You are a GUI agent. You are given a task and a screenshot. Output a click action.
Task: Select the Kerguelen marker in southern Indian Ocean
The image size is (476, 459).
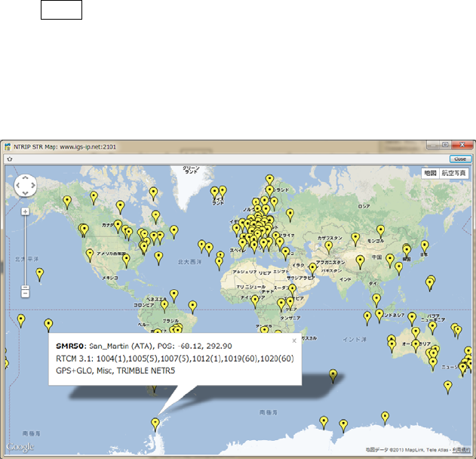pos(333,375)
